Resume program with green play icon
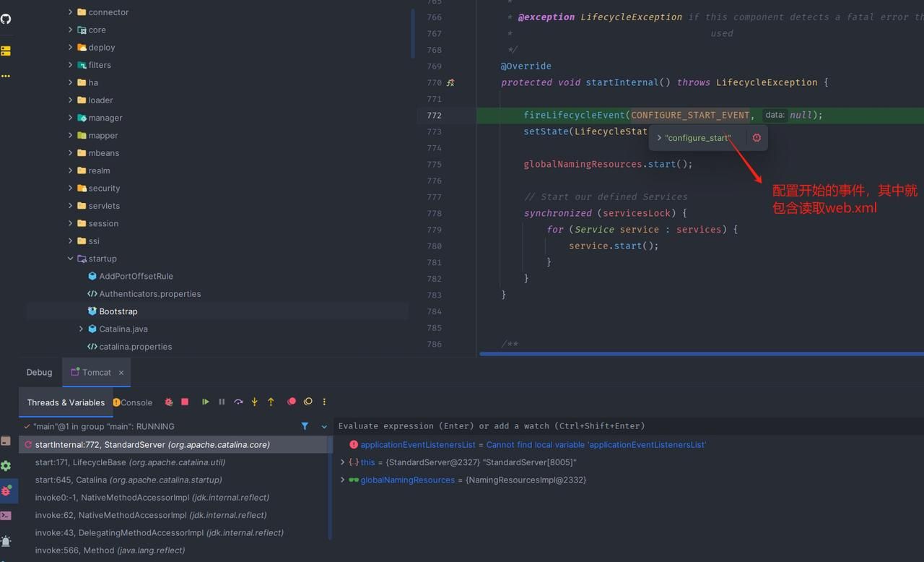The height and width of the screenshot is (562, 924). pyautogui.click(x=206, y=402)
